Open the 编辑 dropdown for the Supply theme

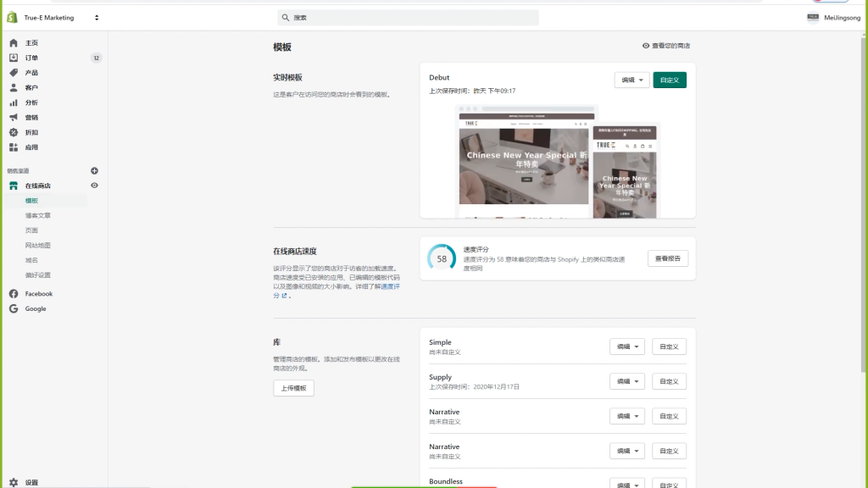click(x=626, y=381)
